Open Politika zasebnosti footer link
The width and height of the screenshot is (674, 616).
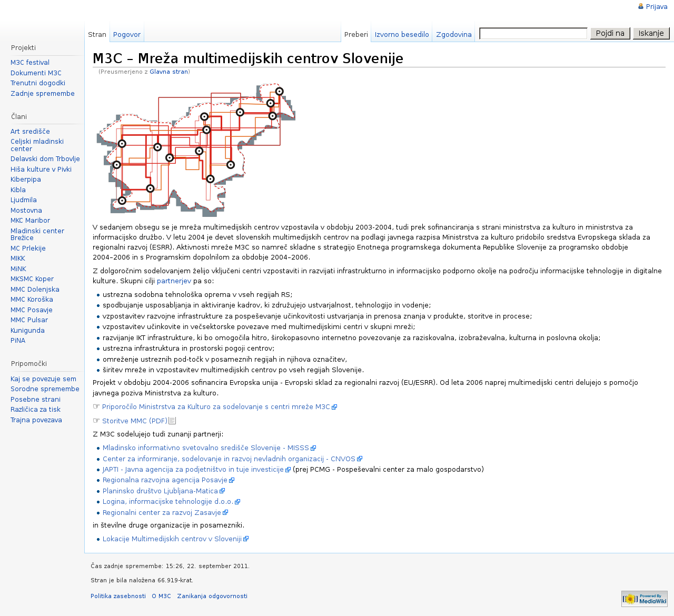tap(118, 597)
